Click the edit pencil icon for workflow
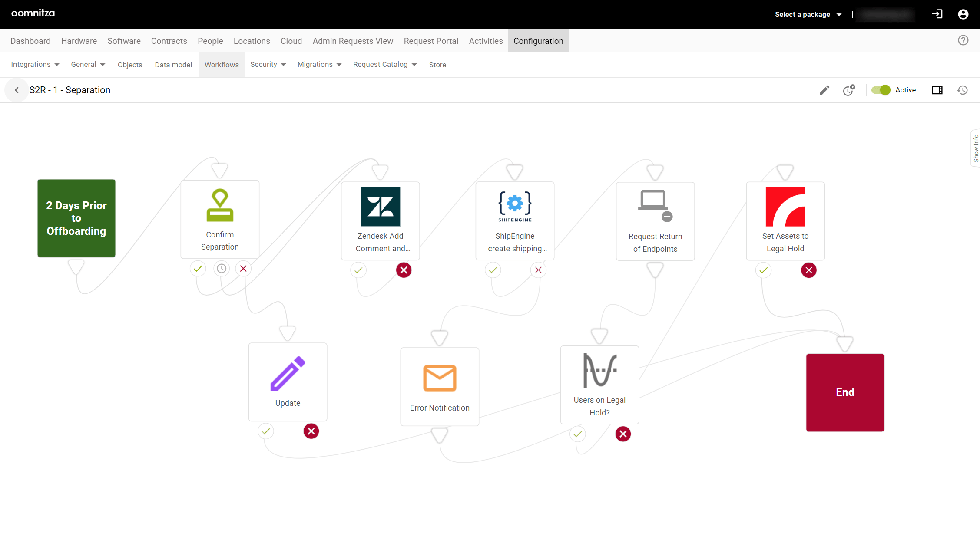Viewport: 980px width, 556px height. [824, 90]
